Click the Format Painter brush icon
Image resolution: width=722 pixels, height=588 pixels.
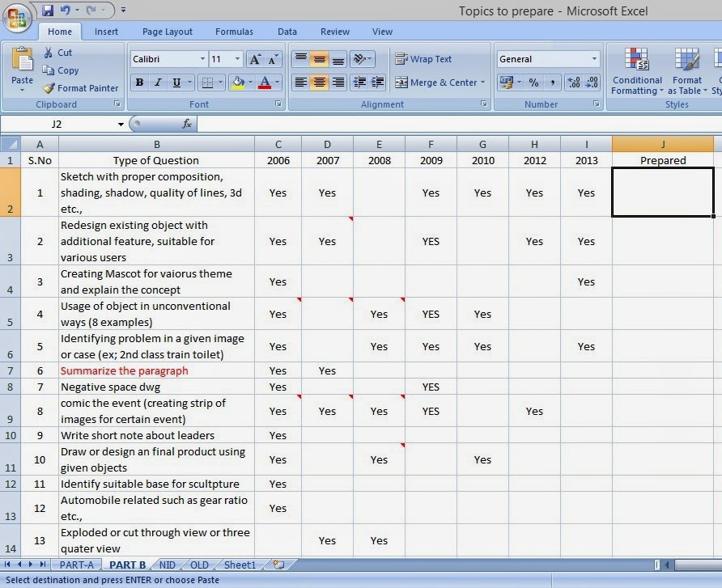[x=49, y=88]
